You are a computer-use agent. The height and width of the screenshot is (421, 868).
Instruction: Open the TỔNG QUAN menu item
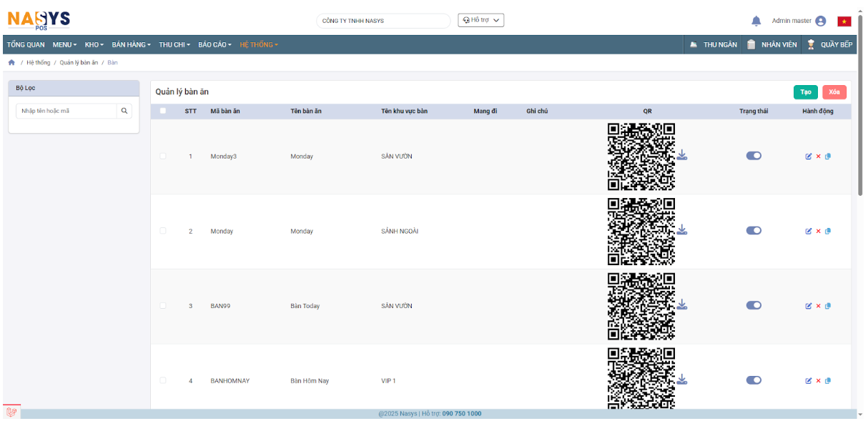pyautogui.click(x=26, y=45)
